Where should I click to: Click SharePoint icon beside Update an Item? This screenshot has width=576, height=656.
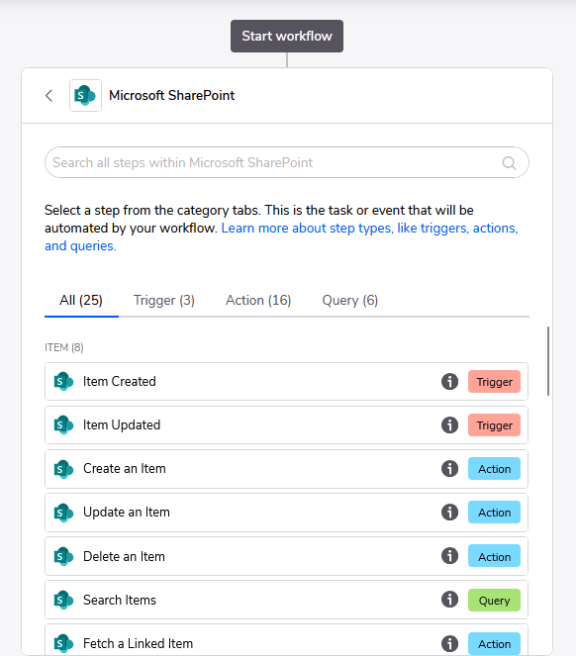click(64, 512)
